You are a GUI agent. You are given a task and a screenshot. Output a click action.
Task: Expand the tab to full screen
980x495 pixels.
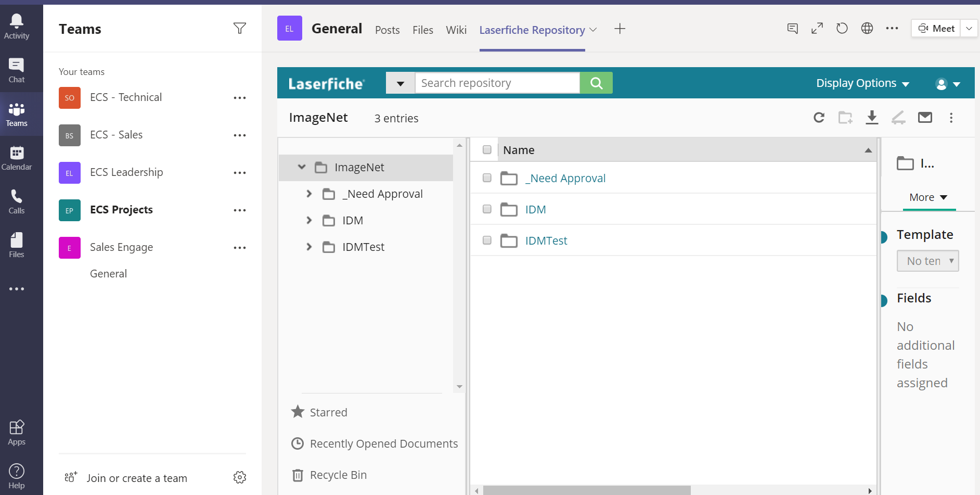pos(817,29)
